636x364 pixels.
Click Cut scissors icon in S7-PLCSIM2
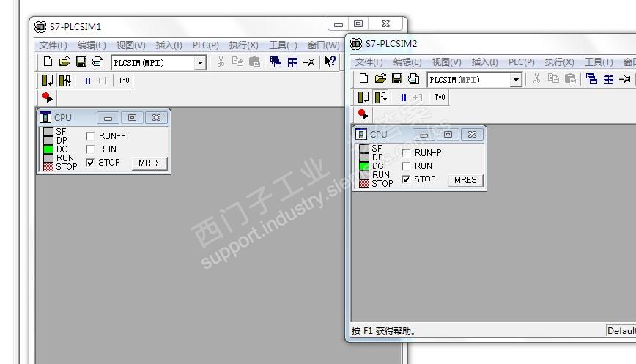(536, 78)
